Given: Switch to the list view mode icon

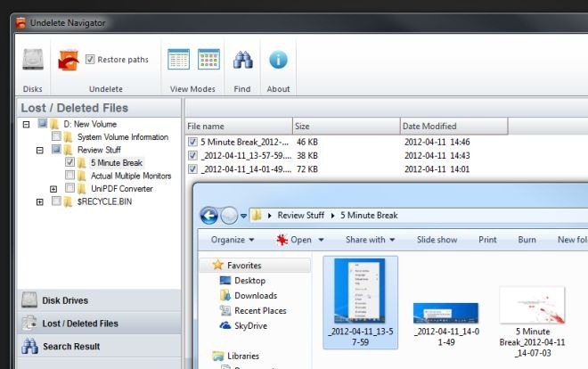Looking at the screenshot, I should (179, 60).
